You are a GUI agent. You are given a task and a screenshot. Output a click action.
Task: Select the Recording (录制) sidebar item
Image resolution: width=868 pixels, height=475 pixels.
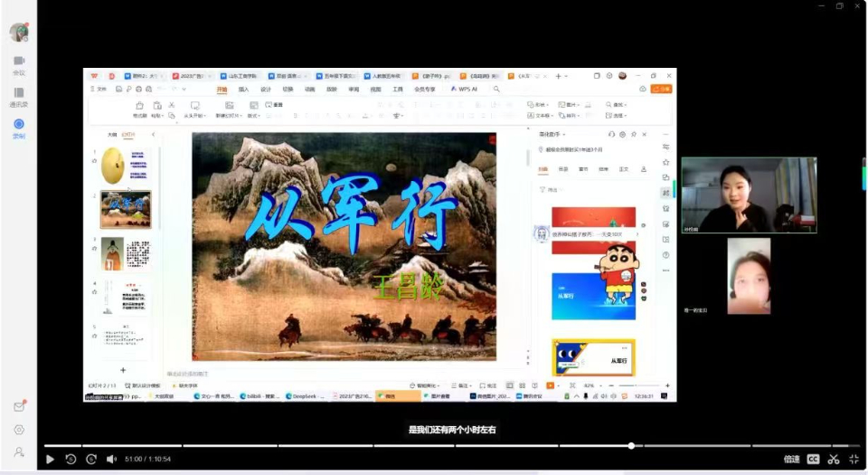(x=19, y=128)
